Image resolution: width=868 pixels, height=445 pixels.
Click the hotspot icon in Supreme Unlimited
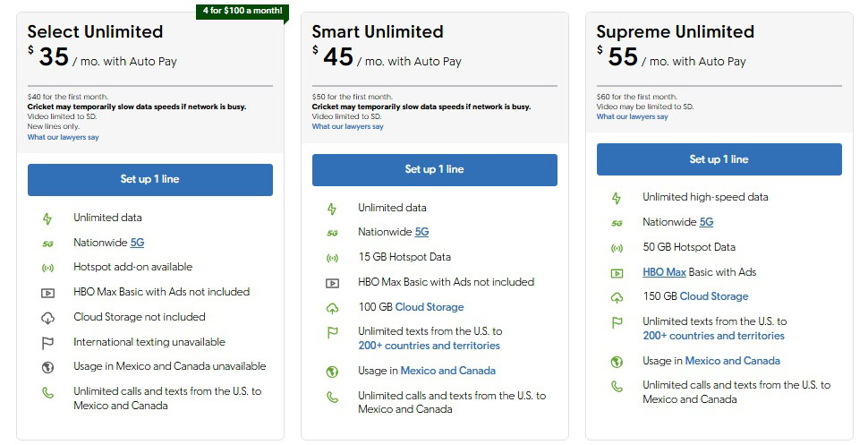point(617,248)
